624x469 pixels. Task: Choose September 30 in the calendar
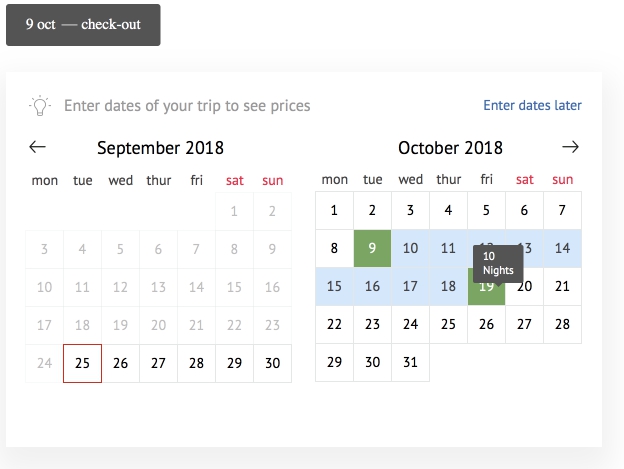272,363
